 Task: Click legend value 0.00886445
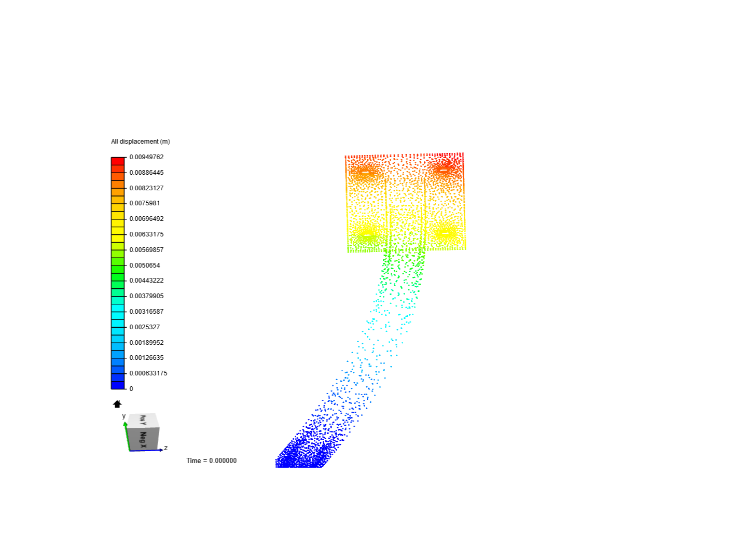click(146, 173)
